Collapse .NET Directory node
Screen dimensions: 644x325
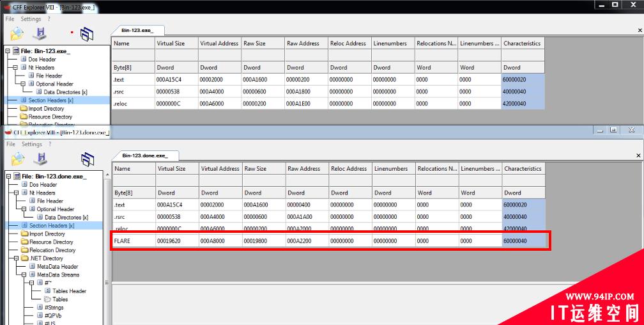(16, 258)
